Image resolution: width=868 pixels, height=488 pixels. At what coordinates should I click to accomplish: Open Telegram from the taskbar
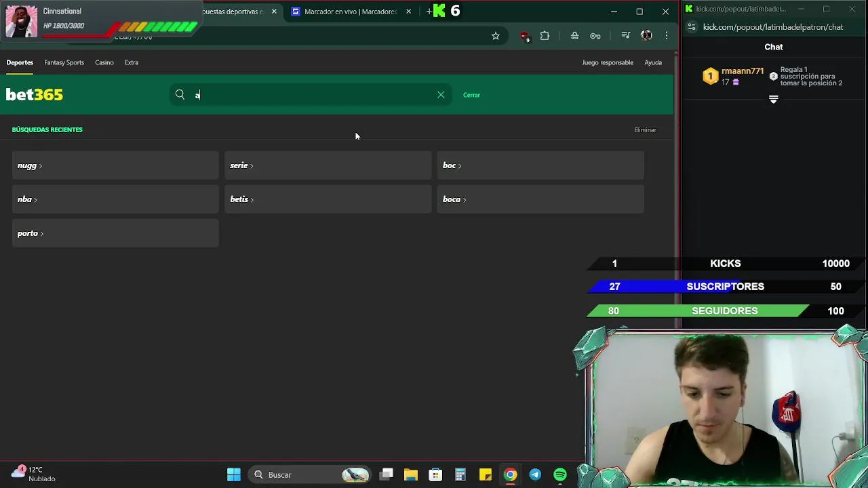coord(535,475)
